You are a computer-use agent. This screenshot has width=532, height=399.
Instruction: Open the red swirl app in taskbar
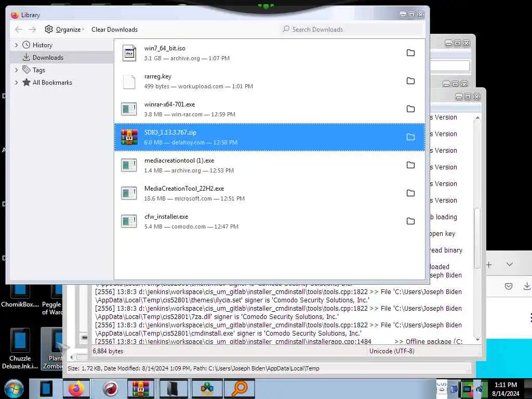pyautogui.click(x=110, y=389)
